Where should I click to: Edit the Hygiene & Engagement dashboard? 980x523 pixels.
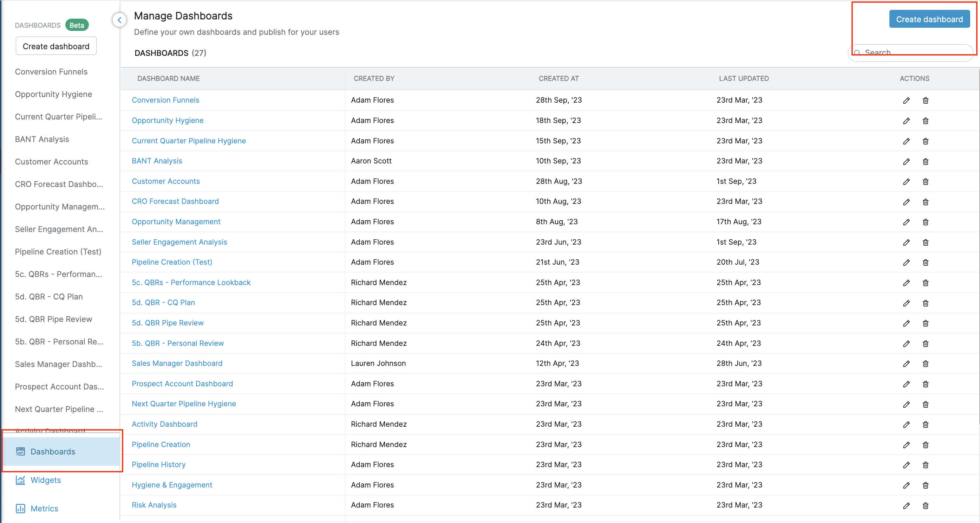pyautogui.click(x=907, y=485)
